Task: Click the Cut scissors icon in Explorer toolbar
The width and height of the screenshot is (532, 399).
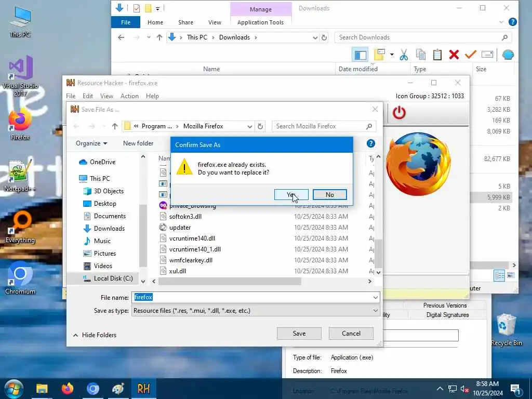Action: click(404, 55)
